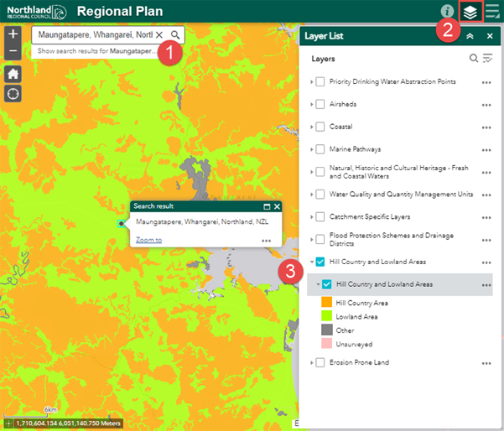Expand the Airsheds layer group
Image resolution: width=504 pixels, height=431 pixels.
(x=311, y=104)
